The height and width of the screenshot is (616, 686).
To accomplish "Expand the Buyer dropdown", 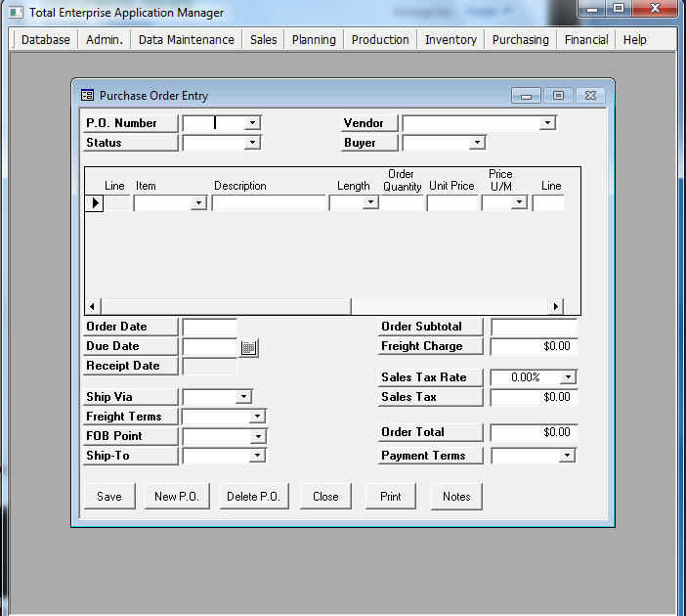I will pyautogui.click(x=477, y=143).
